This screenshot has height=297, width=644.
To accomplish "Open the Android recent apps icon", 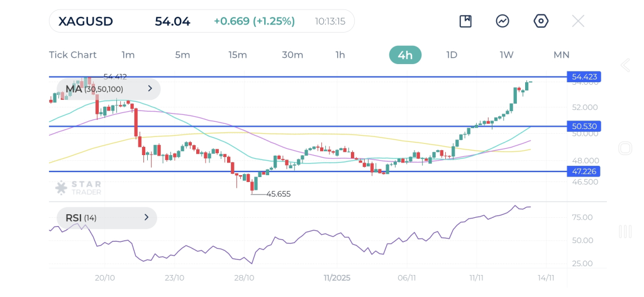I will 625,232.
